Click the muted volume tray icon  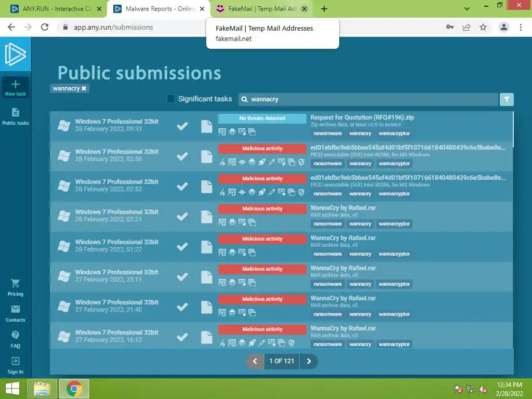click(x=483, y=389)
